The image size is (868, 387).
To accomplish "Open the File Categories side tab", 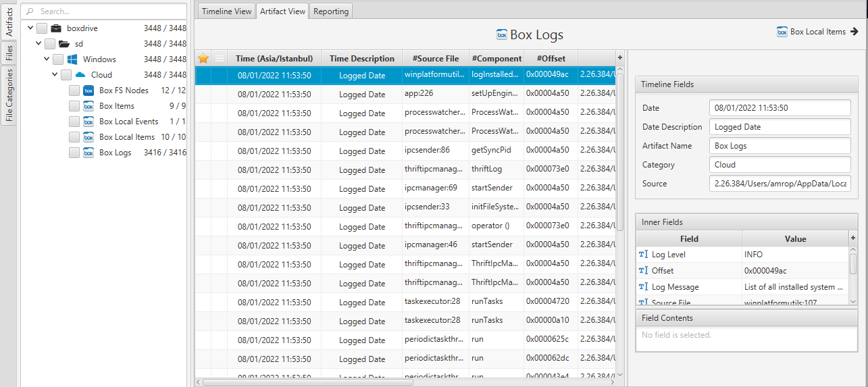I will 9,95.
